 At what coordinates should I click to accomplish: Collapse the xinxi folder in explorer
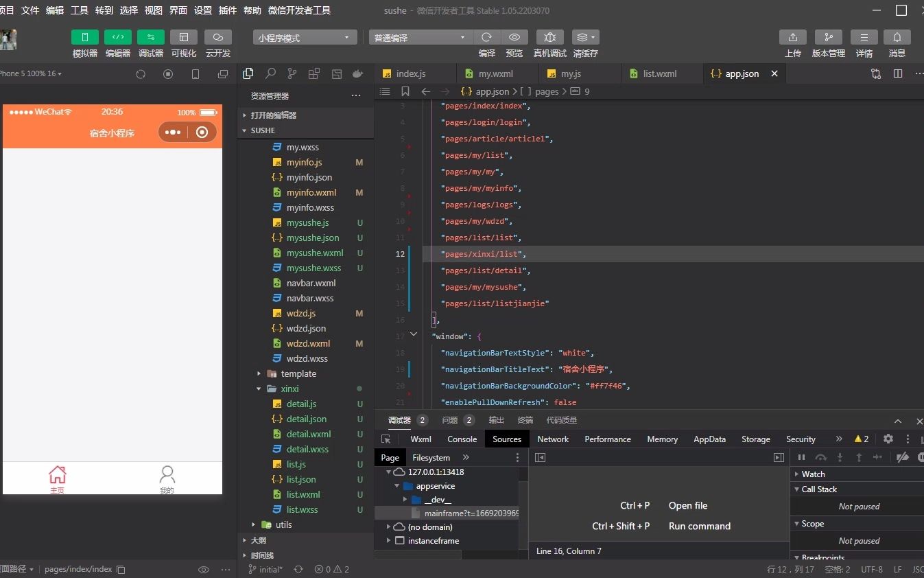click(258, 389)
